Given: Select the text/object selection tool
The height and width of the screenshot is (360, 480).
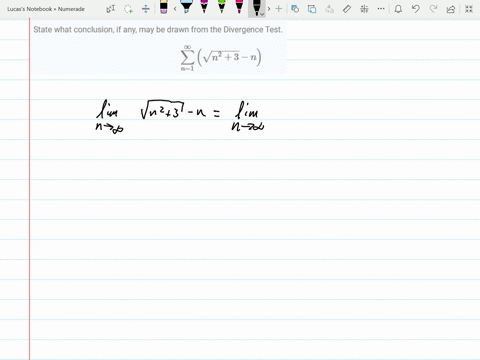Looking at the screenshot, I should (x=110, y=9).
